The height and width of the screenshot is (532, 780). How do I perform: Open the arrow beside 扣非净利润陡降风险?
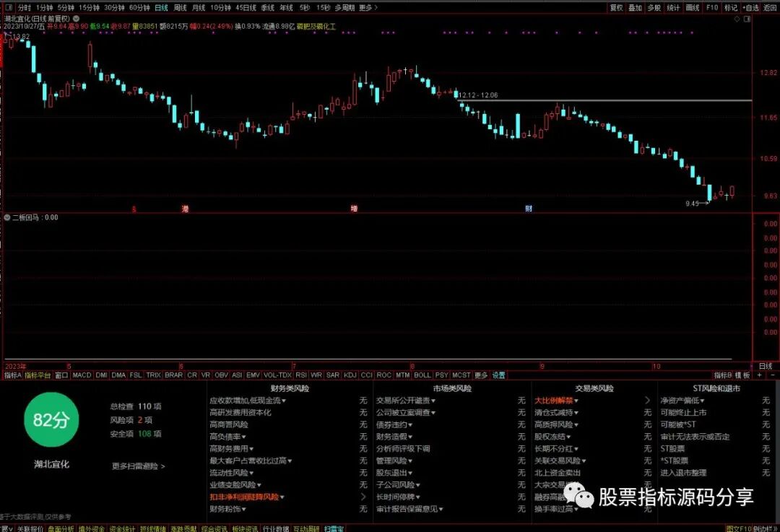[363, 497]
